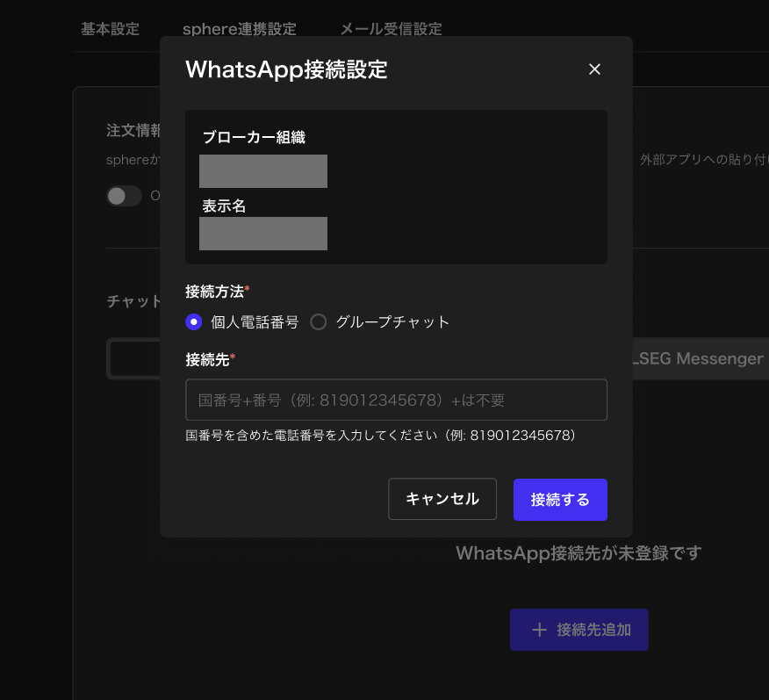Open the 基本設定 tab

(x=111, y=30)
